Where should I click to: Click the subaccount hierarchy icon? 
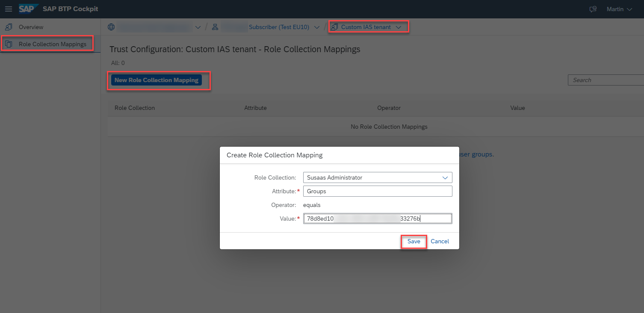pos(215,27)
